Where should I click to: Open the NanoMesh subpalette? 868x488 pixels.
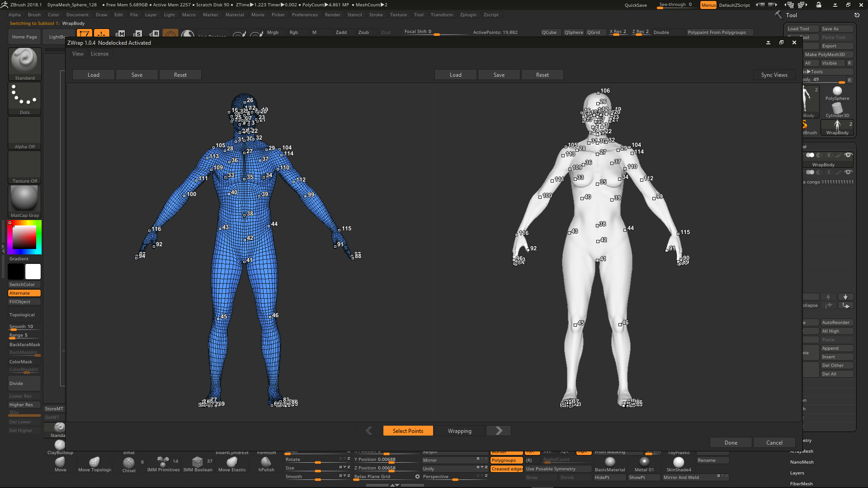(802, 462)
